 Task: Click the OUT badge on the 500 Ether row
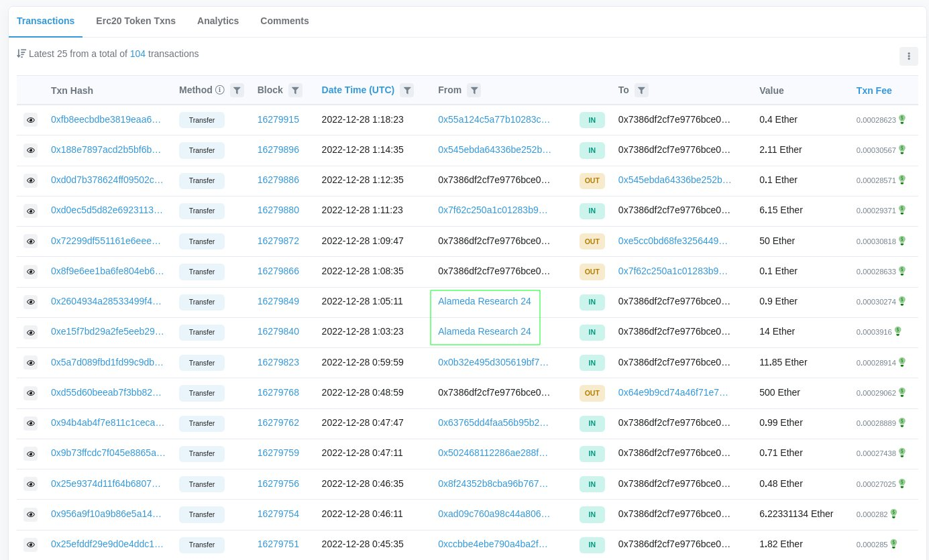click(x=592, y=393)
